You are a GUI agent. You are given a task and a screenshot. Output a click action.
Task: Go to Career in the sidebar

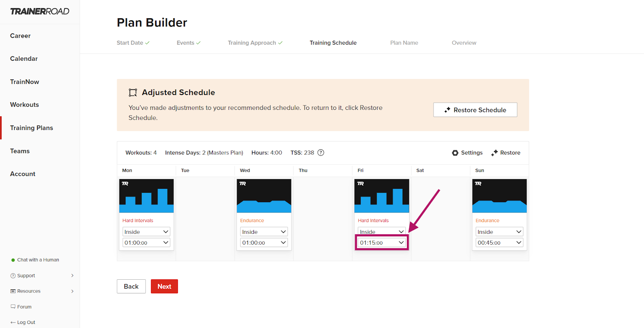21,36
